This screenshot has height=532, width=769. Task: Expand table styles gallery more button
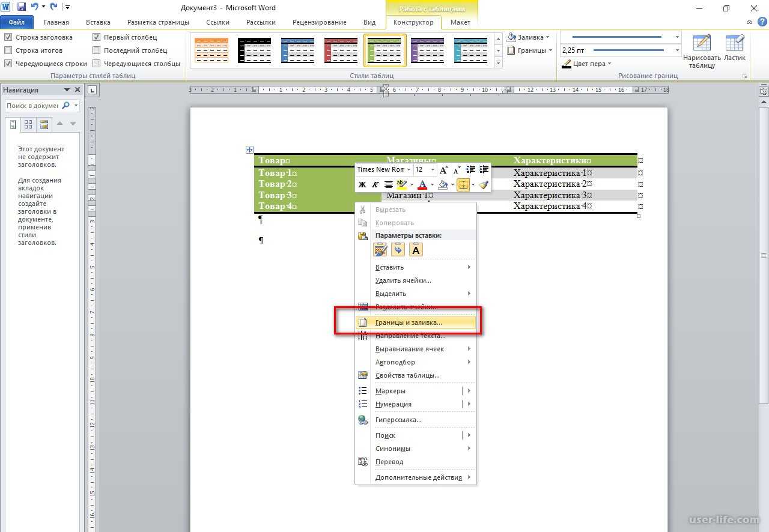(x=498, y=63)
